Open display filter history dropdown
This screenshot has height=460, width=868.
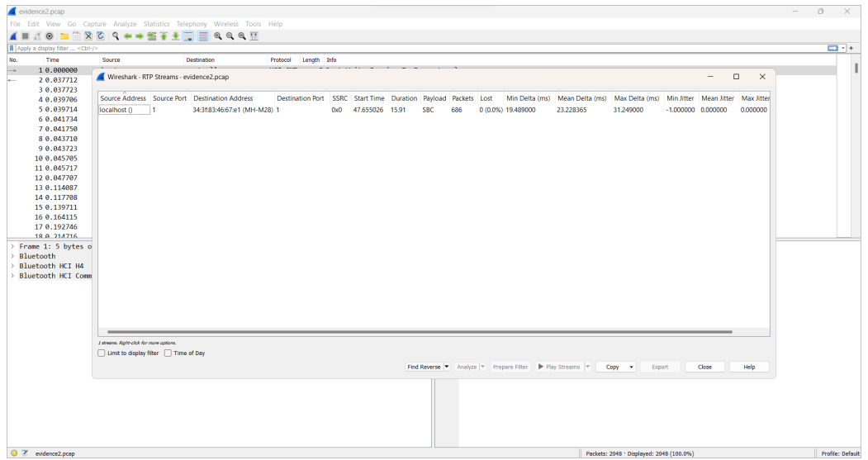click(843, 48)
